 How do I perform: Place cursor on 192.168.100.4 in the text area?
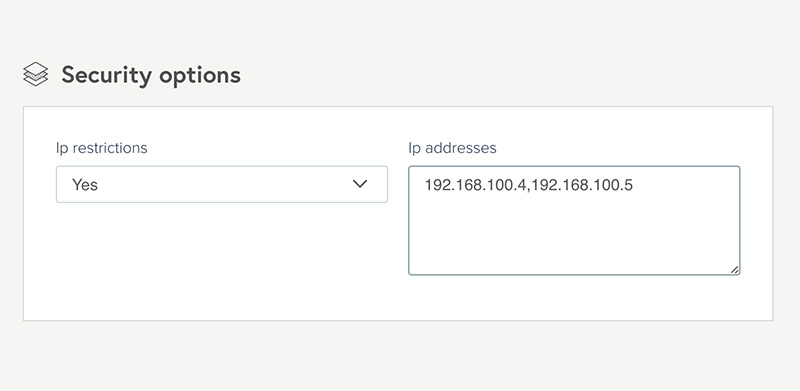[x=475, y=185]
